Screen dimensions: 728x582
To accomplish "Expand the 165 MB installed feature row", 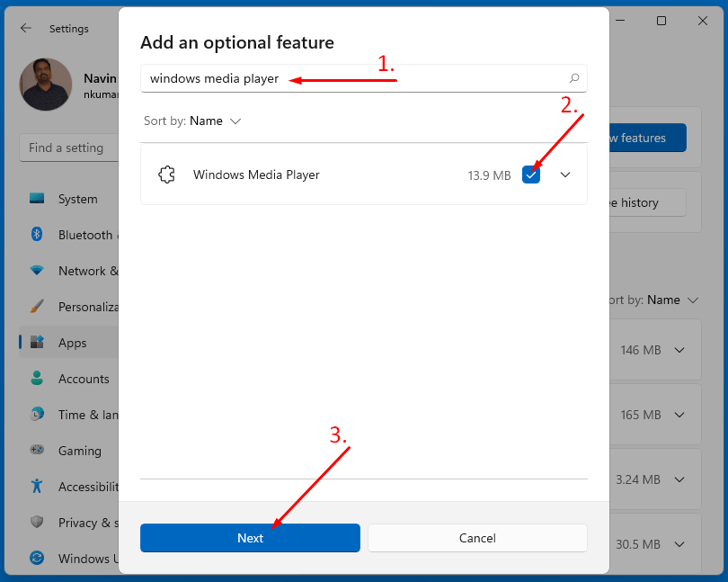I will pos(679,415).
